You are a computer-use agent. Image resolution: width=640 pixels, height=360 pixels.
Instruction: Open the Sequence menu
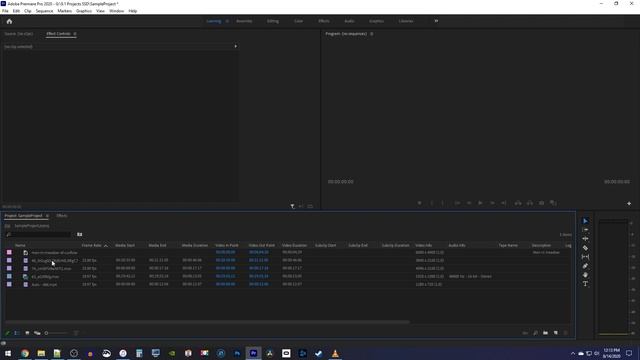click(44, 11)
